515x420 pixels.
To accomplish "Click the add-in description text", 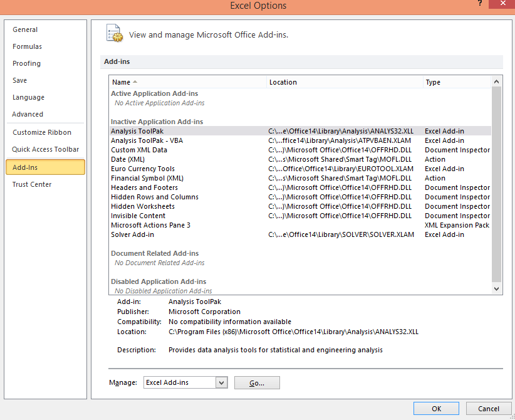I will click(x=276, y=350).
